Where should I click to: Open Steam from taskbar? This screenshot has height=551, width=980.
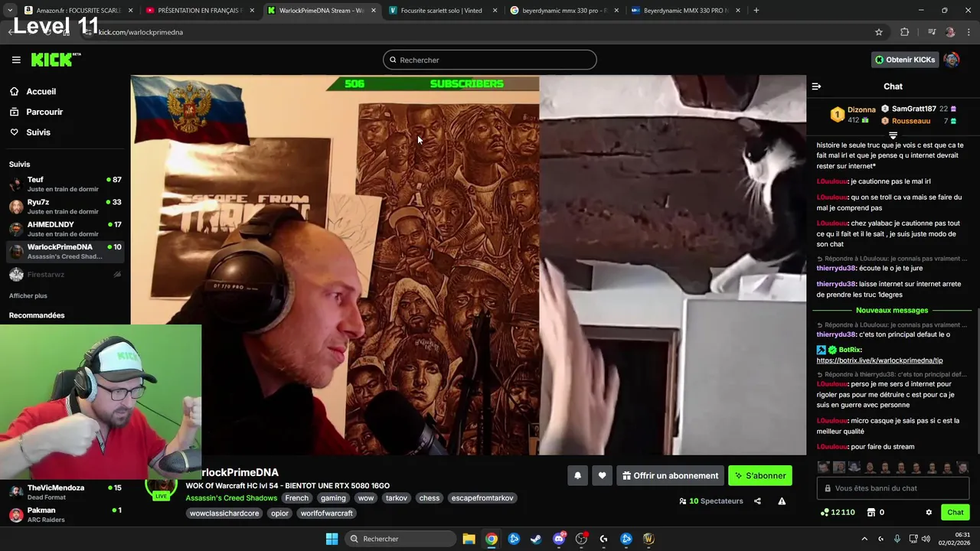point(536,539)
